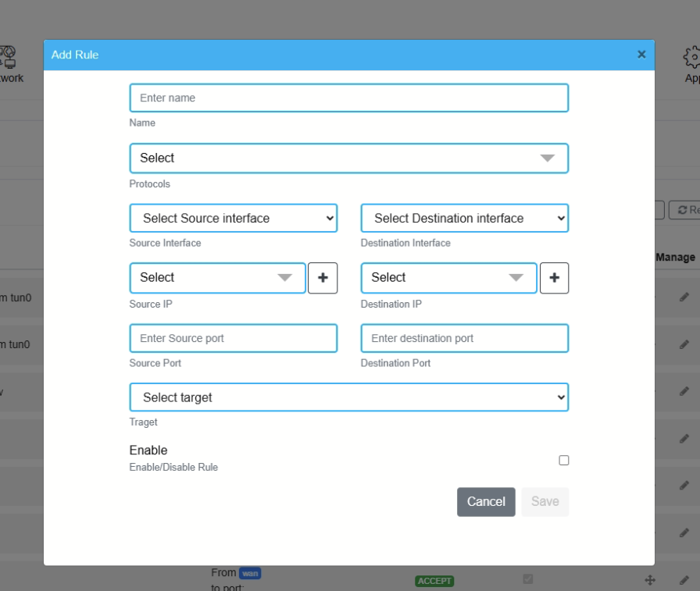
Task: Open the Protocols select dropdown
Action: pos(348,158)
